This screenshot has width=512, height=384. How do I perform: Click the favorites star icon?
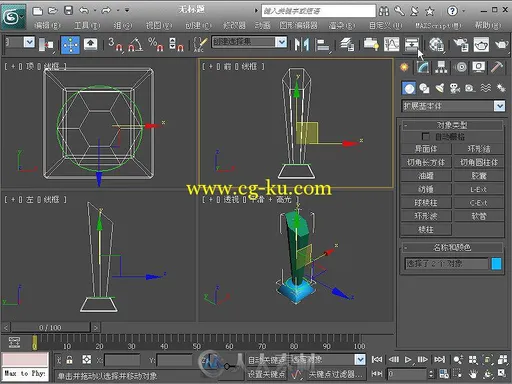point(430,11)
